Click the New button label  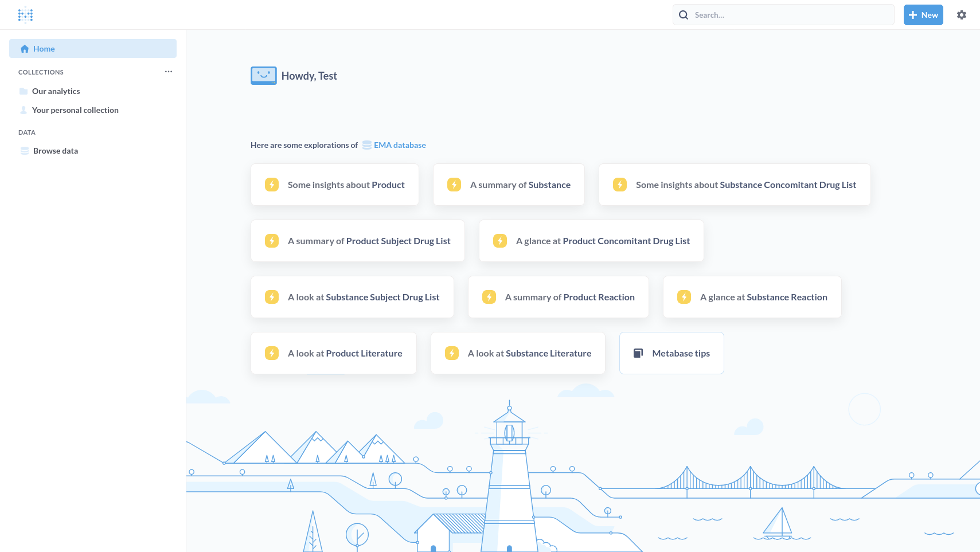(930, 15)
